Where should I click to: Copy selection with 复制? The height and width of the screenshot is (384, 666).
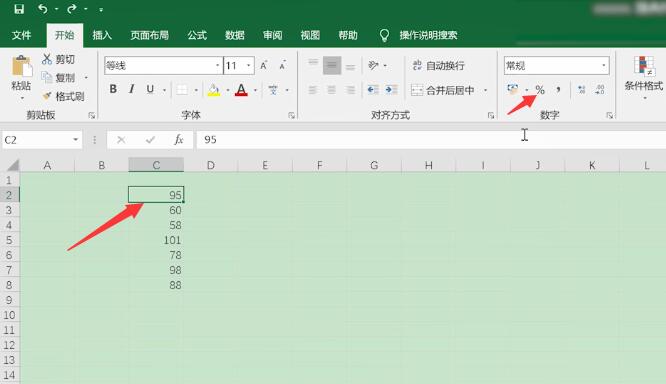point(59,78)
